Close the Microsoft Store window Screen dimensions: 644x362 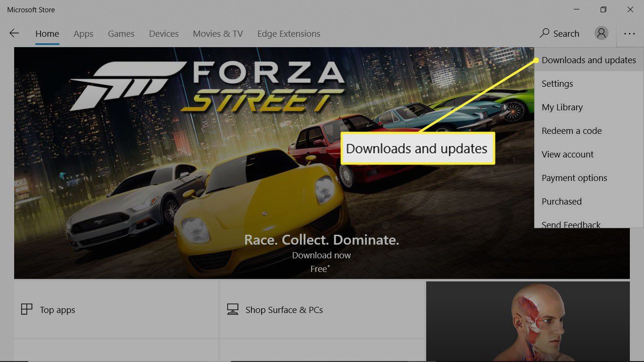click(x=630, y=9)
